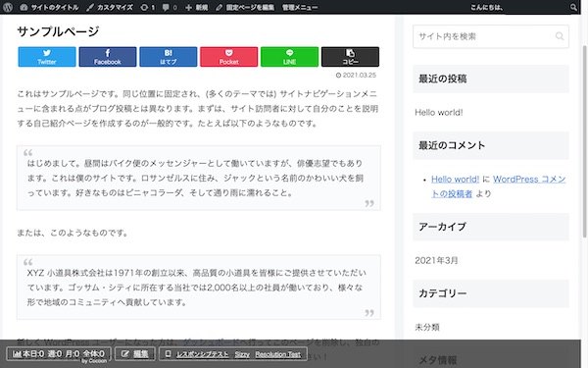Image resolution: width=588 pixels, height=368 pixels.
Task: Submit search with sidebar magnifier icon
Action: (x=560, y=36)
